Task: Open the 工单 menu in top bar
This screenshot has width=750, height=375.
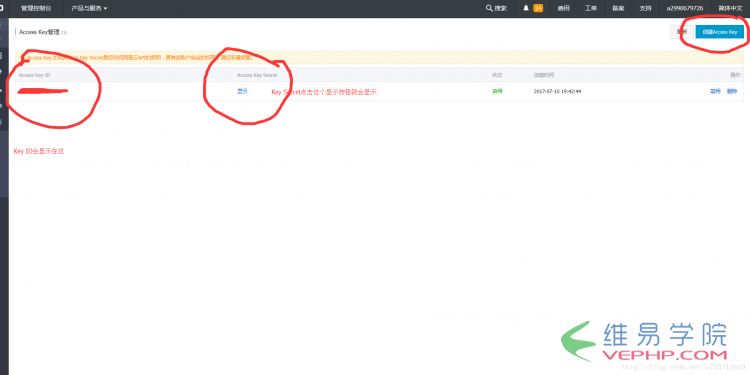Action: click(x=591, y=8)
